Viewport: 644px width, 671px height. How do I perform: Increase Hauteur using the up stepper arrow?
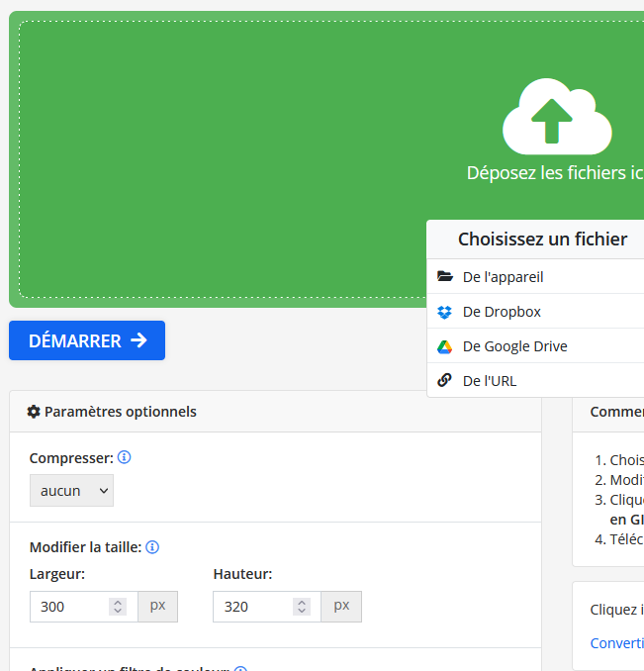302,602
